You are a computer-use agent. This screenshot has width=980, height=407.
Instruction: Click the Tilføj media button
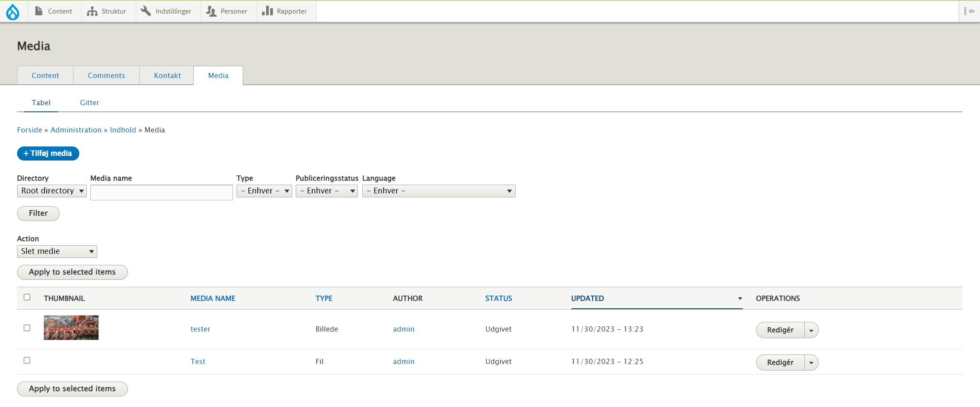pyautogui.click(x=48, y=154)
